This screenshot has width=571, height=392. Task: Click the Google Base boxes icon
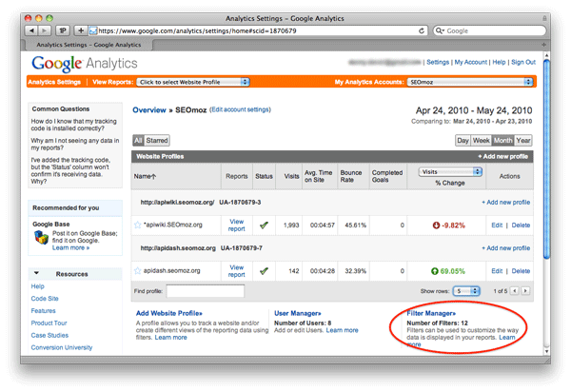[x=41, y=238]
